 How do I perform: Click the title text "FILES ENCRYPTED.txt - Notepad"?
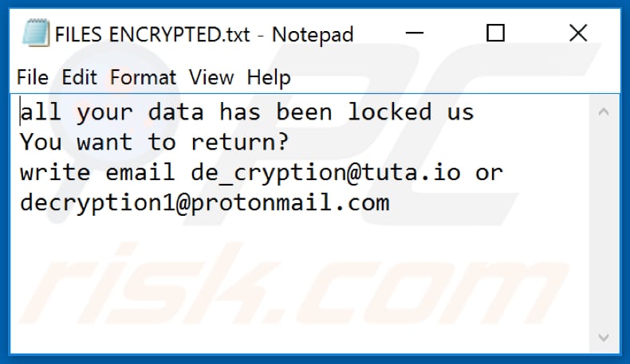coord(203,34)
